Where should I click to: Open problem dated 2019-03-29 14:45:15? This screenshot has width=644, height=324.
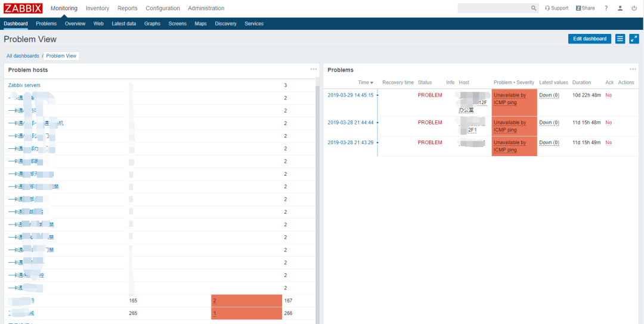(x=351, y=95)
